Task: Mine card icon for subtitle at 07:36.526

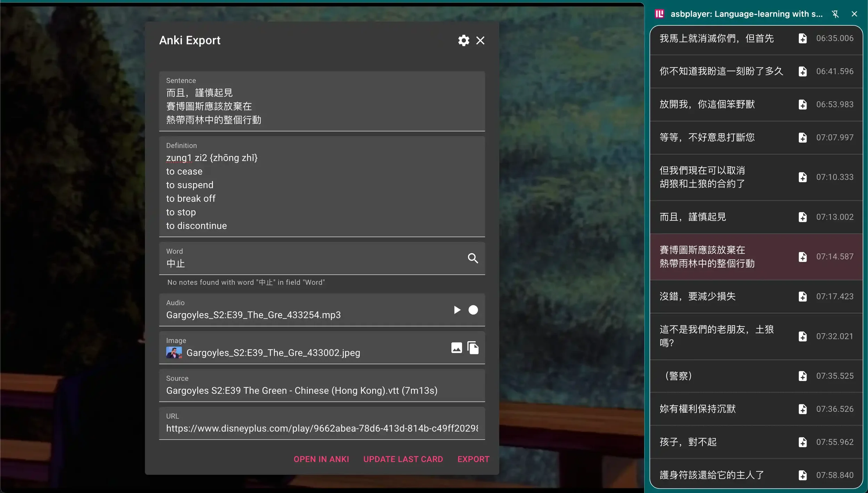Action: coord(802,409)
